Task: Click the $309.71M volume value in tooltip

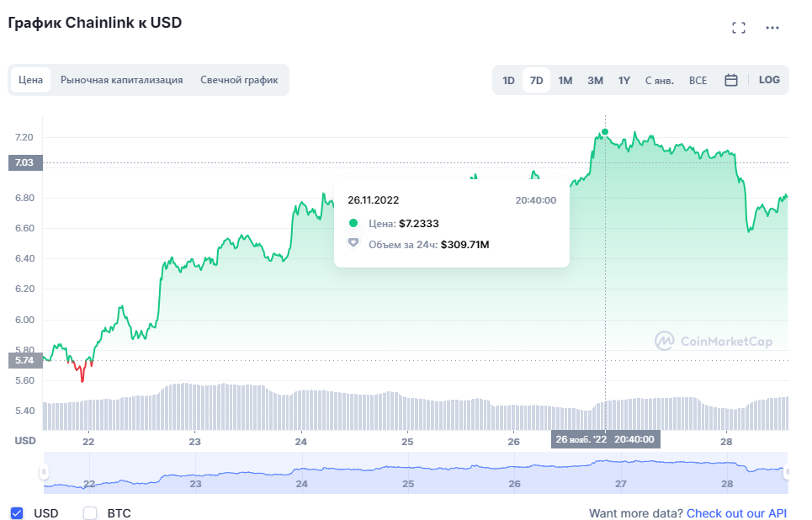Action: (465, 245)
